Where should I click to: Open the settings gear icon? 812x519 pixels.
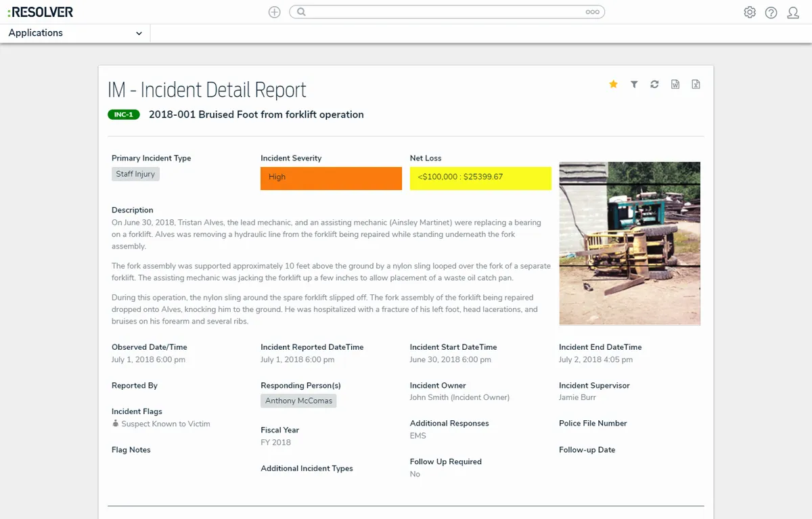coord(750,12)
